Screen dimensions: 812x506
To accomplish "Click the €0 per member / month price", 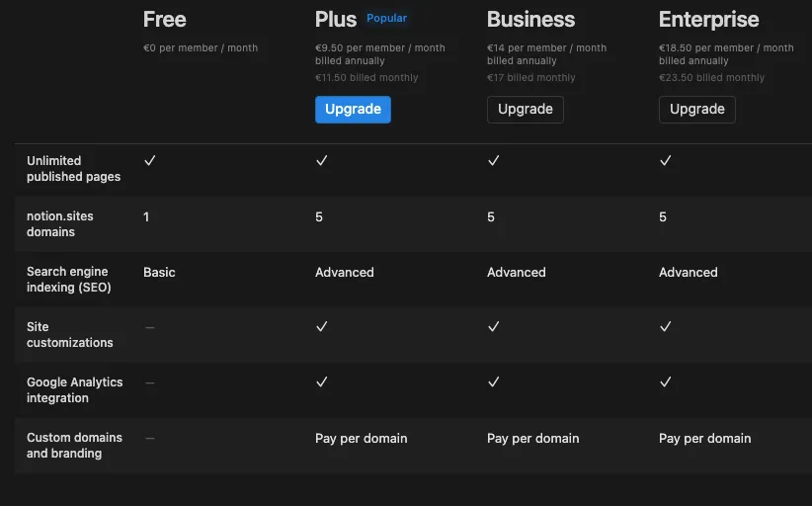I will pyautogui.click(x=201, y=47).
